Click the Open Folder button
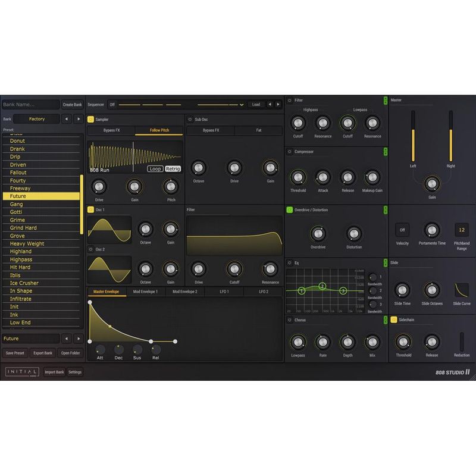Viewport: 476px width, 476px height. point(70,353)
